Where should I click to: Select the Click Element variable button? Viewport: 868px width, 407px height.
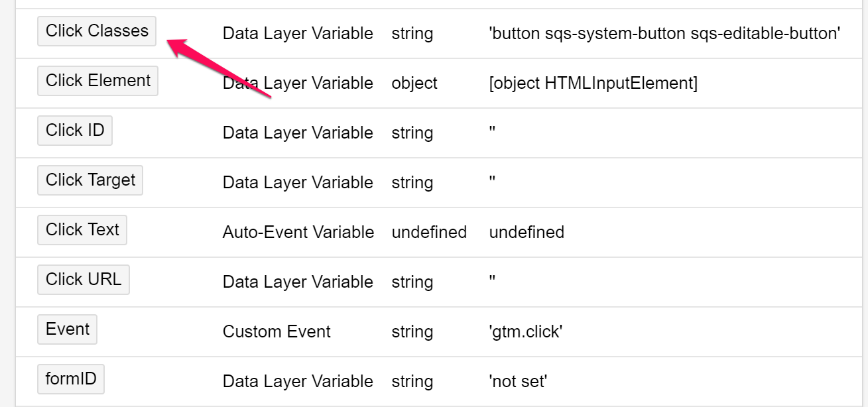tap(97, 81)
